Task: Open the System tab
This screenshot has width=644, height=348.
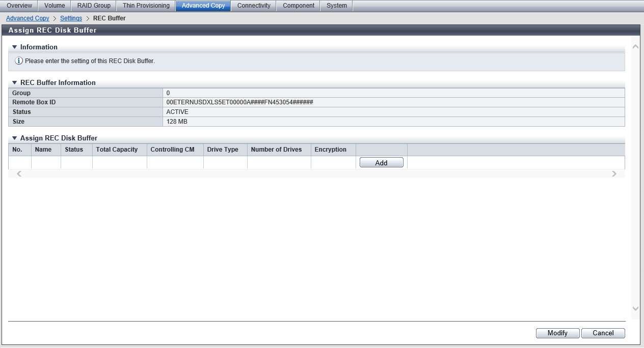Action: (336, 6)
